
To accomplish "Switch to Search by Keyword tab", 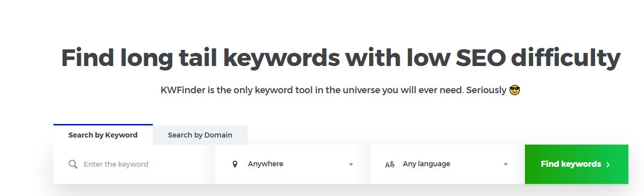I will (x=103, y=135).
